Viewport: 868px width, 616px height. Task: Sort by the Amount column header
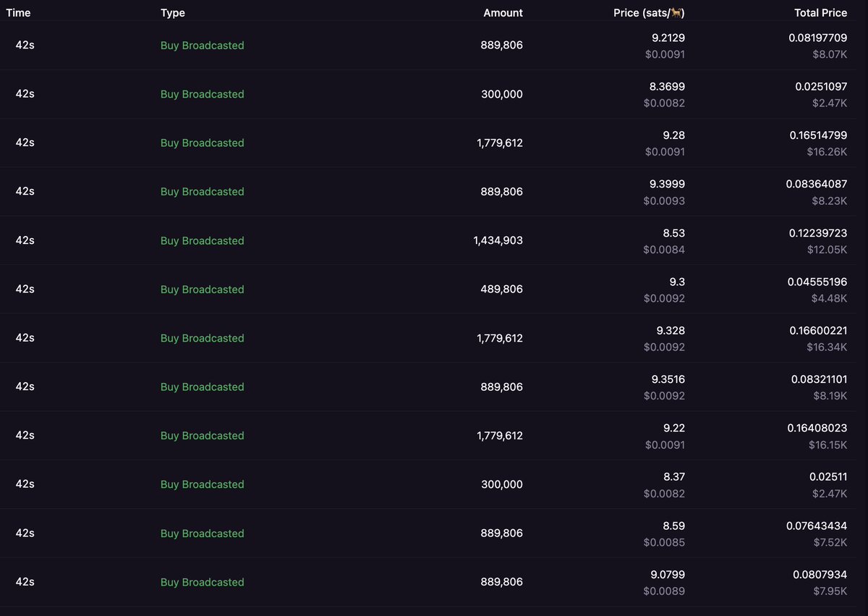pos(504,12)
